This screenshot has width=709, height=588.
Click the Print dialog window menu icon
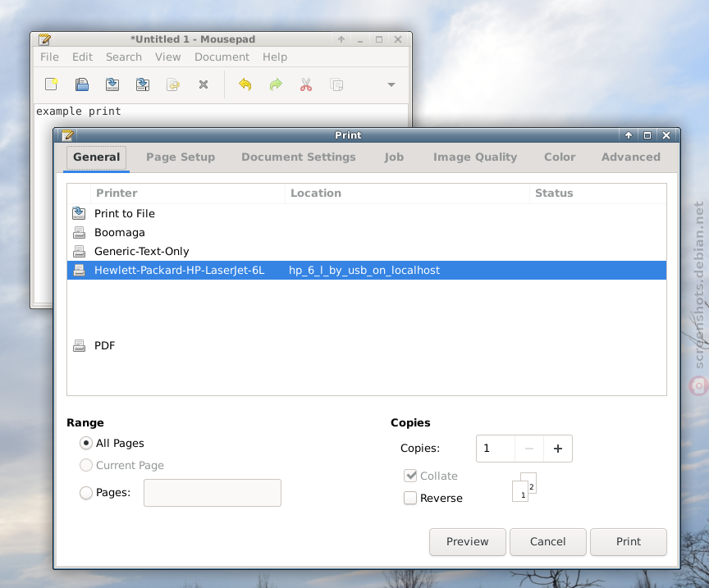tap(68, 135)
